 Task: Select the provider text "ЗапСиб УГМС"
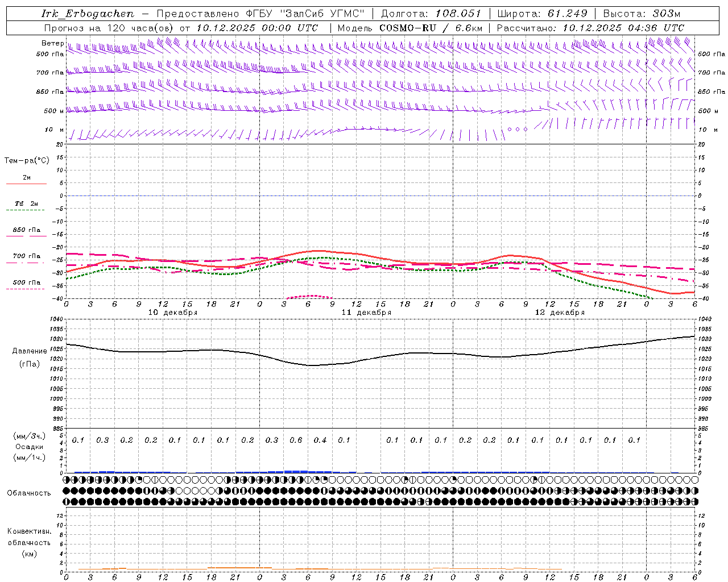tap(321, 14)
